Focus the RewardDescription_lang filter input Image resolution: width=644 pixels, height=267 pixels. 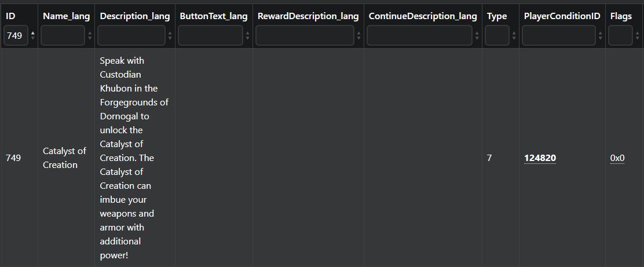coord(305,35)
